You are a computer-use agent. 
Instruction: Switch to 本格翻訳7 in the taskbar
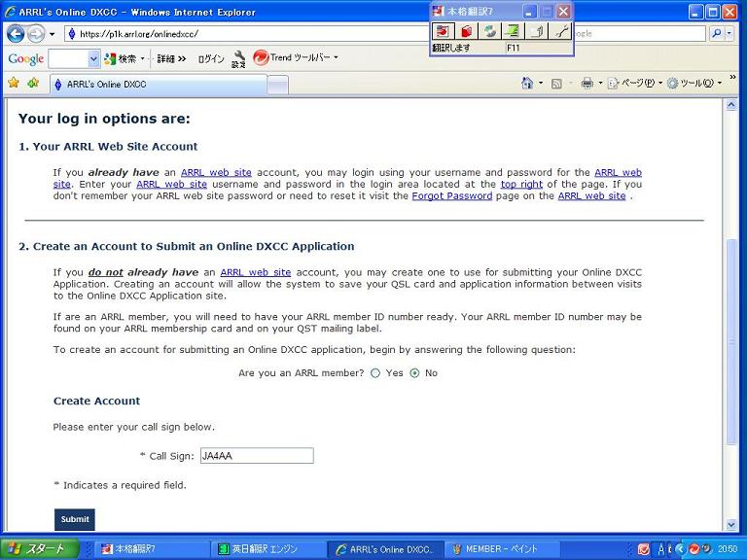click(x=150, y=549)
